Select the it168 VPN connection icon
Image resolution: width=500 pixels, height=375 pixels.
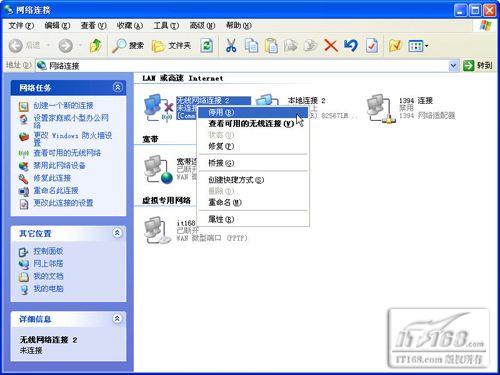click(x=158, y=231)
